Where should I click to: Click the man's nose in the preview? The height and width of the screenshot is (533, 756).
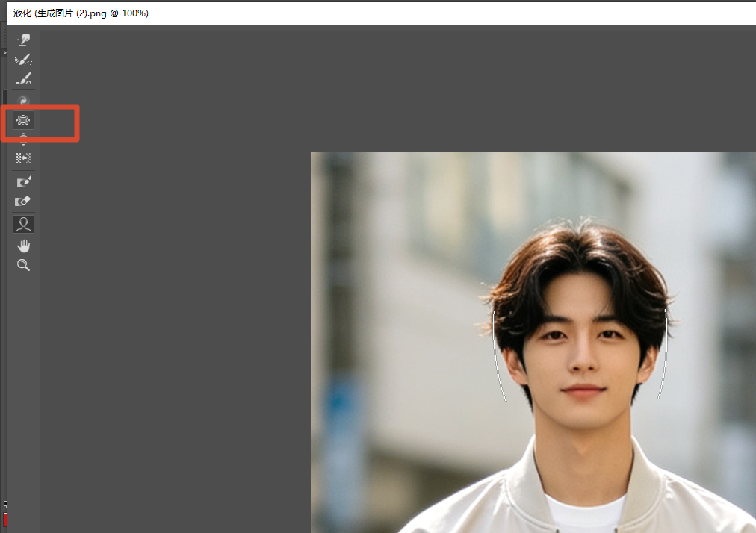point(582,359)
